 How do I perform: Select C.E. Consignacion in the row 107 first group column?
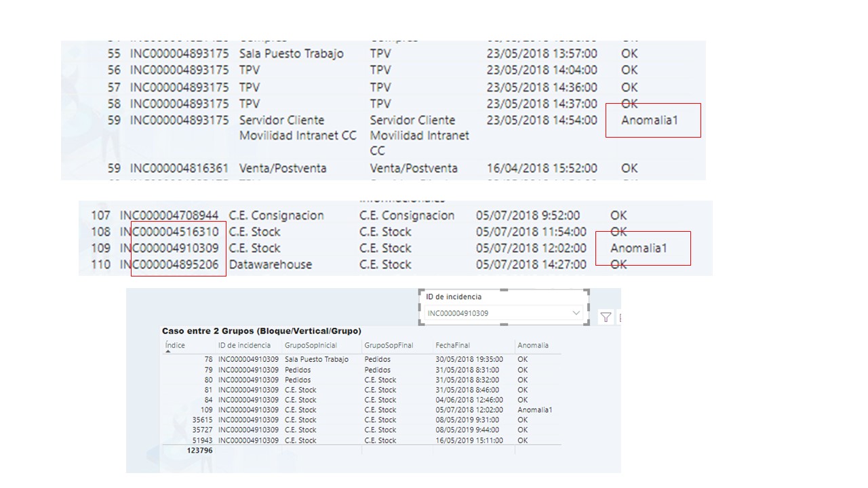click(277, 216)
